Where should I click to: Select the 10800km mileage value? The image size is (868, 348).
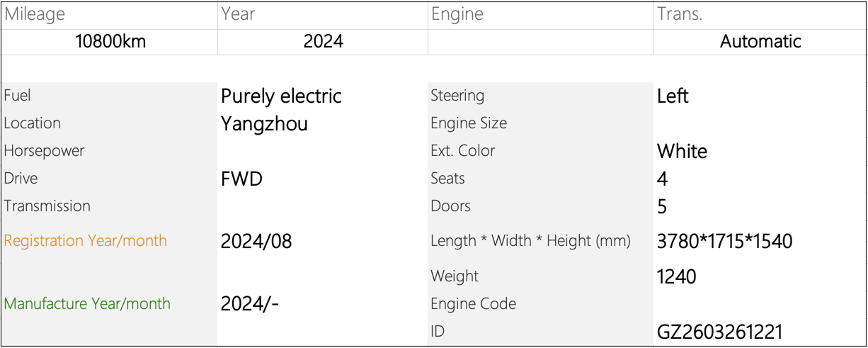110,42
